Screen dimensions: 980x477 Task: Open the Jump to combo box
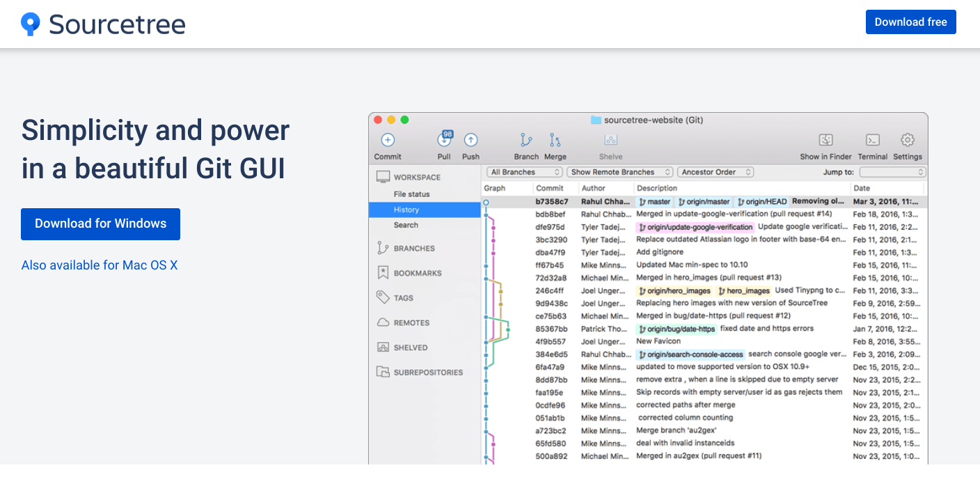[x=892, y=172]
